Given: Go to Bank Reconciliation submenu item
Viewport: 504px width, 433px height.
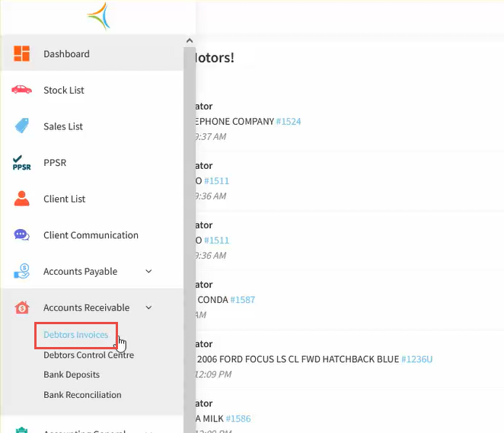Looking at the screenshot, I should 82,395.
